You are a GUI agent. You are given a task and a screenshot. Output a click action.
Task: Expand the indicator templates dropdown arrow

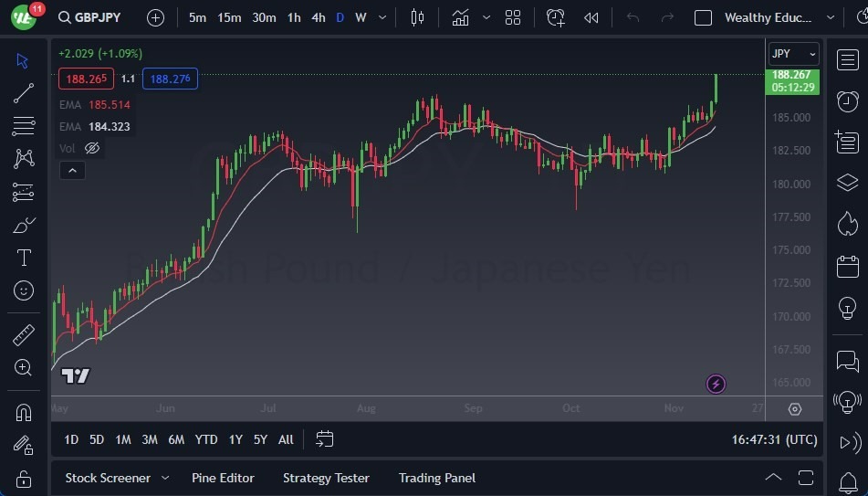pos(486,17)
